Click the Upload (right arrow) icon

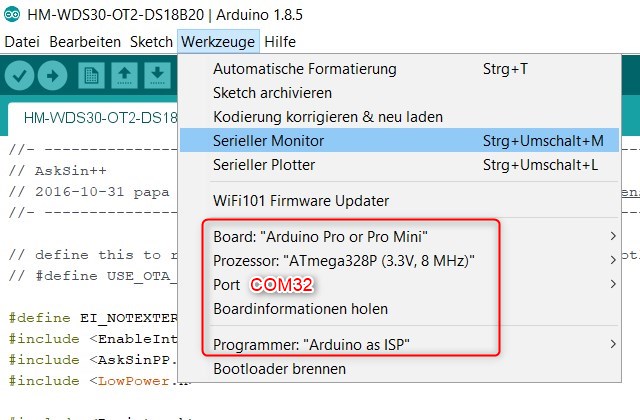coord(53,75)
